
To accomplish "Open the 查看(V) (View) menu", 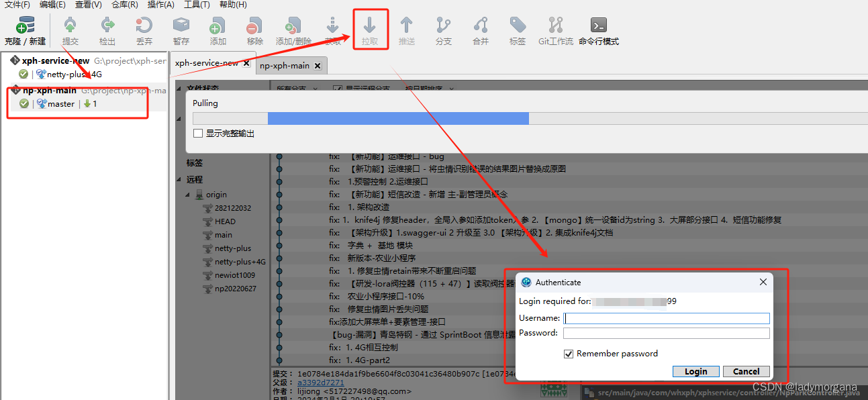I will (89, 5).
